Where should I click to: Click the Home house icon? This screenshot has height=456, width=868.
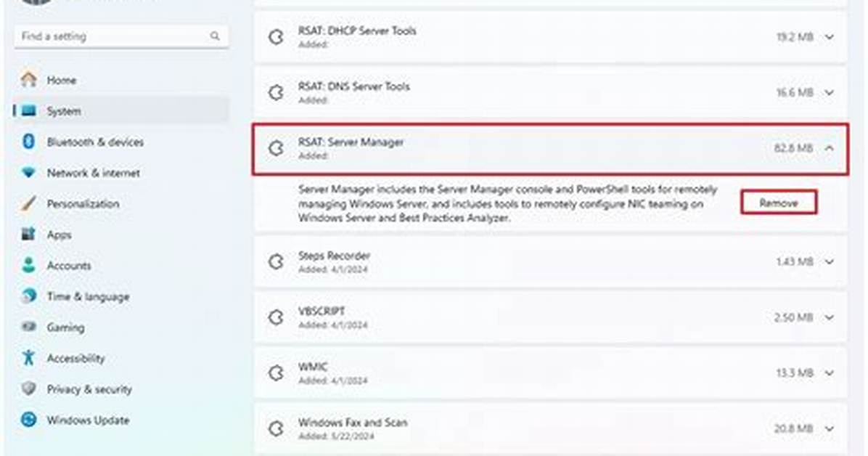click(x=29, y=80)
